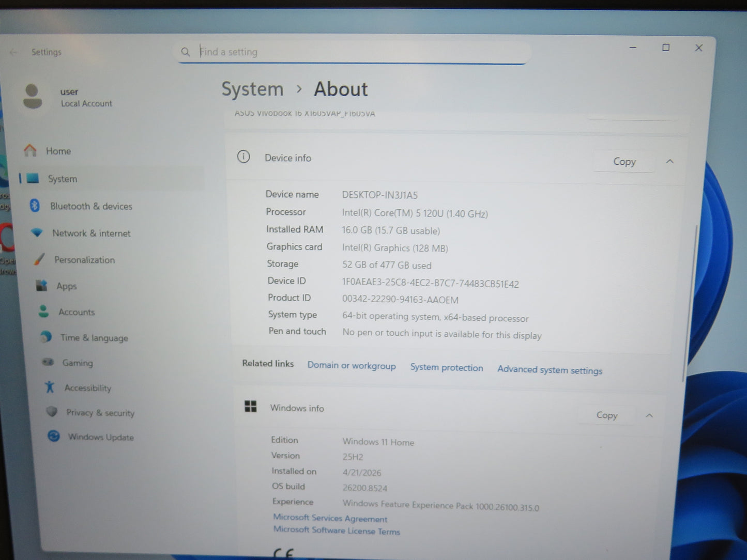Click the Network wifi icon
Screen dimensions: 747x560
[x=37, y=232]
